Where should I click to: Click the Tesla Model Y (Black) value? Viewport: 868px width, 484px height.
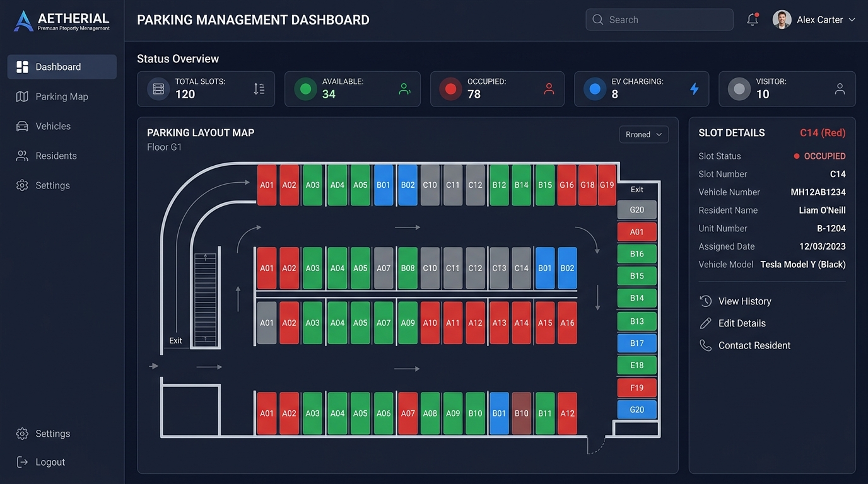coord(803,265)
